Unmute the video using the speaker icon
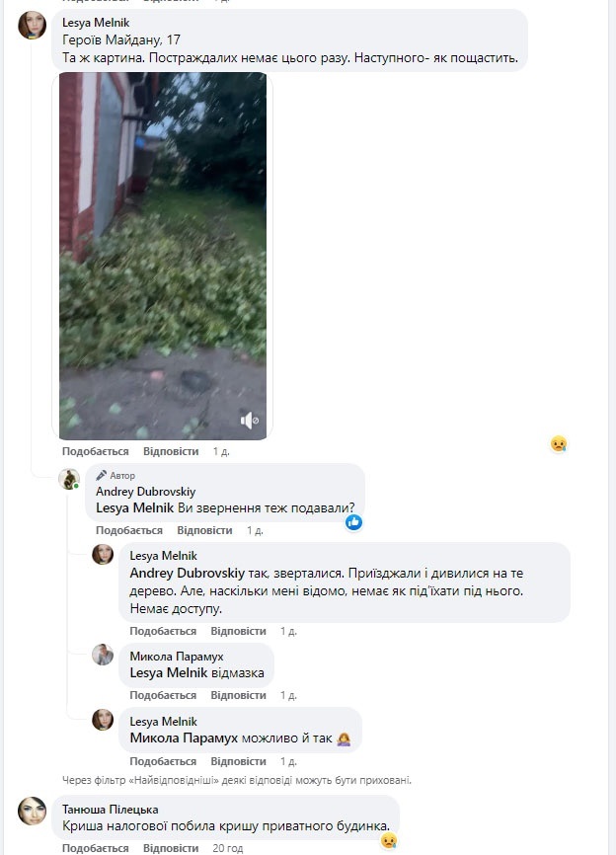616x855 pixels. point(249,421)
